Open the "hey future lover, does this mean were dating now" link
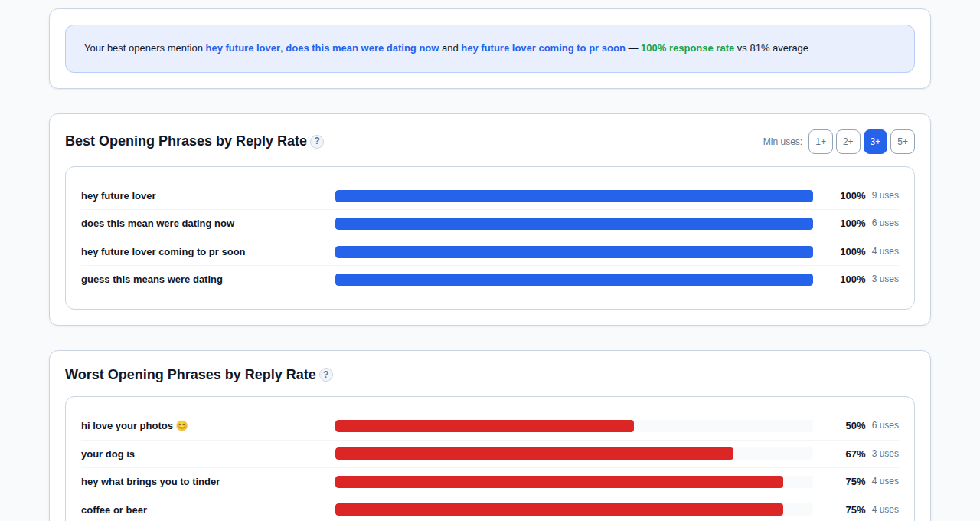 (322, 48)
